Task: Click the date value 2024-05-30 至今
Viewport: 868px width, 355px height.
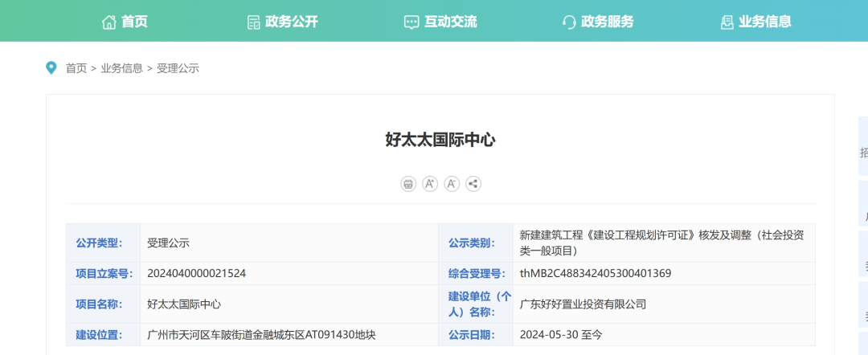Action: coord(560,335)
